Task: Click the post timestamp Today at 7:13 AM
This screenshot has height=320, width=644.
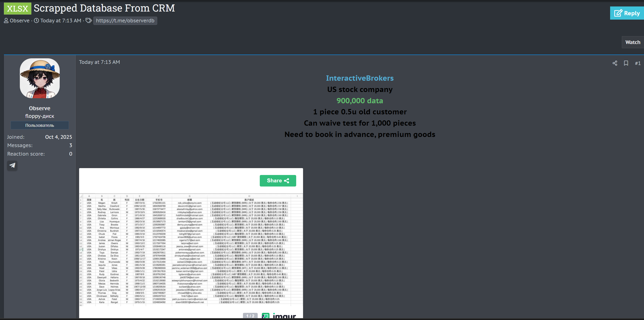Action: point(100,62)
